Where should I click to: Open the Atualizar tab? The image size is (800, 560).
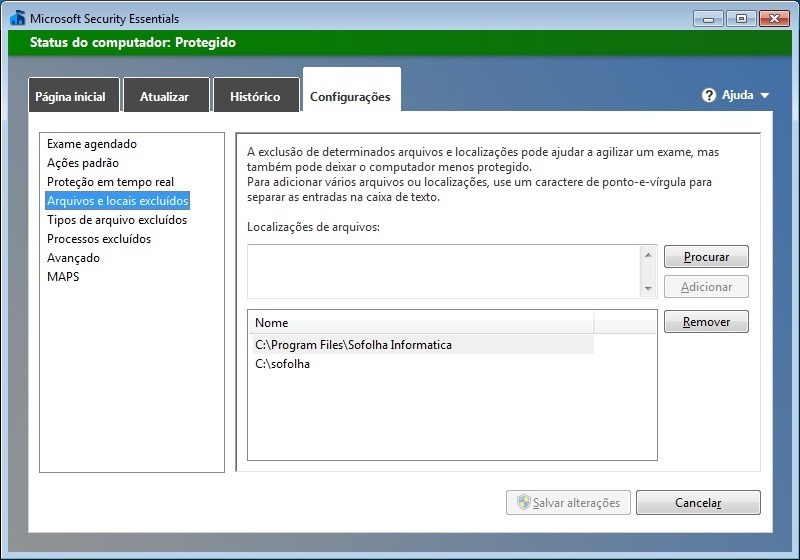[166, 95]
